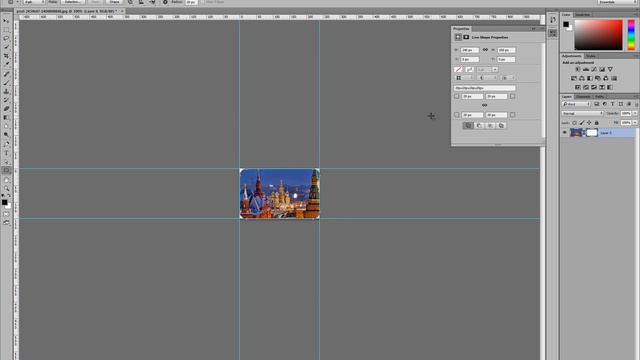Open stroke alignment dropdown in Properties
Screen dimensions: 640x360
[465, 78]
